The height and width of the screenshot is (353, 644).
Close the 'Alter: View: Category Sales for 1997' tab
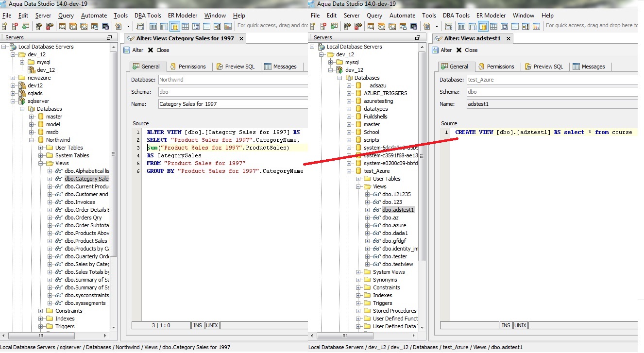240,38
